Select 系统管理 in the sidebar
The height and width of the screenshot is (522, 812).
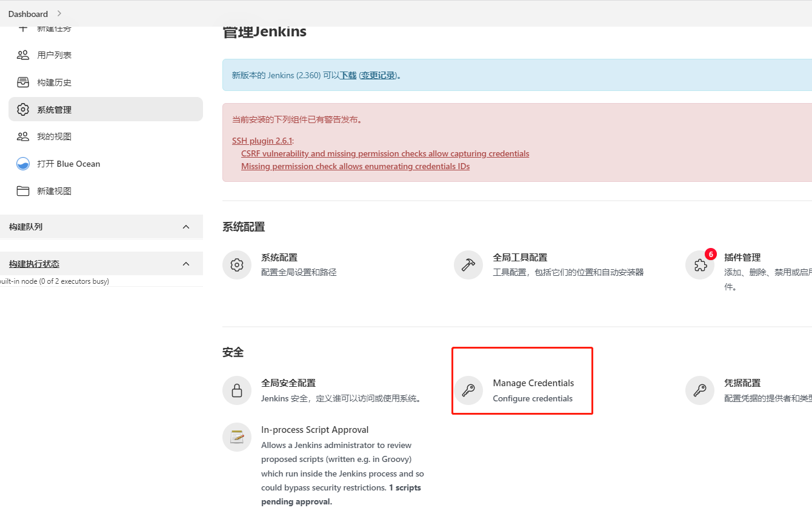tap(105, 109)
